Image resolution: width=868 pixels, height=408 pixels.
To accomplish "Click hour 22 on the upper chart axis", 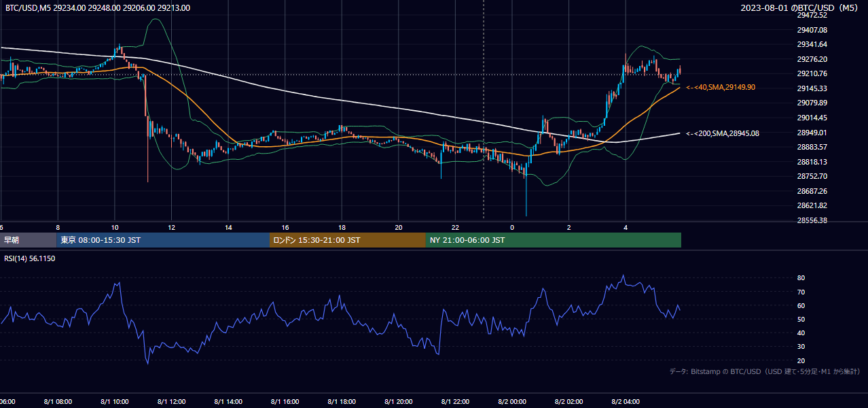I will click(x=456, y=227).
